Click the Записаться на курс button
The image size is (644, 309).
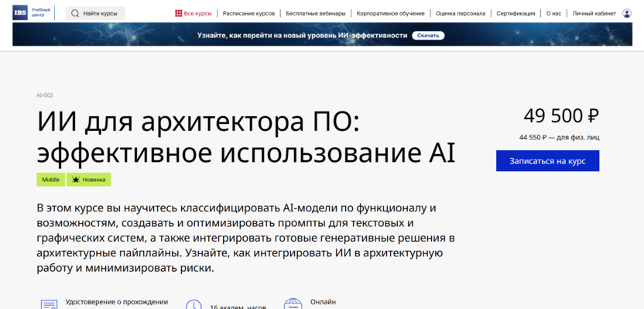click(547, 160)
